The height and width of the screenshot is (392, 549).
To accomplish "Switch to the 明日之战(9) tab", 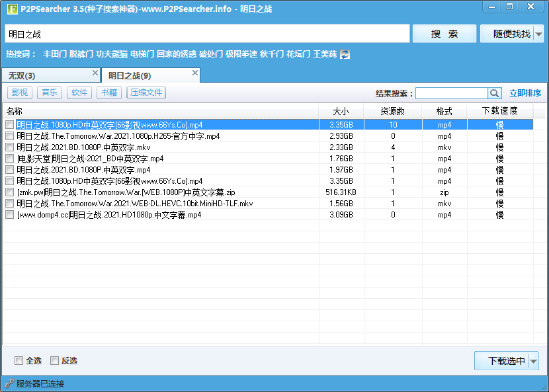I will (x=151, y=75).
